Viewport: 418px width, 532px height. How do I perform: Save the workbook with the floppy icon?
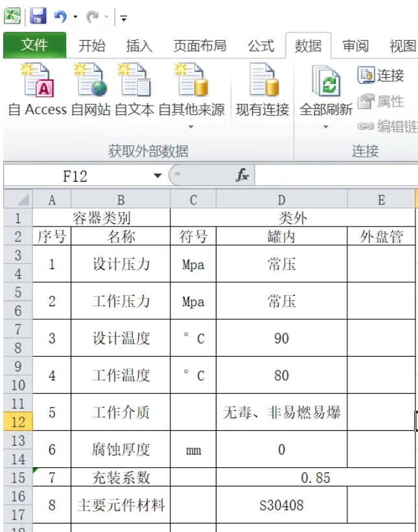point(38,16)
